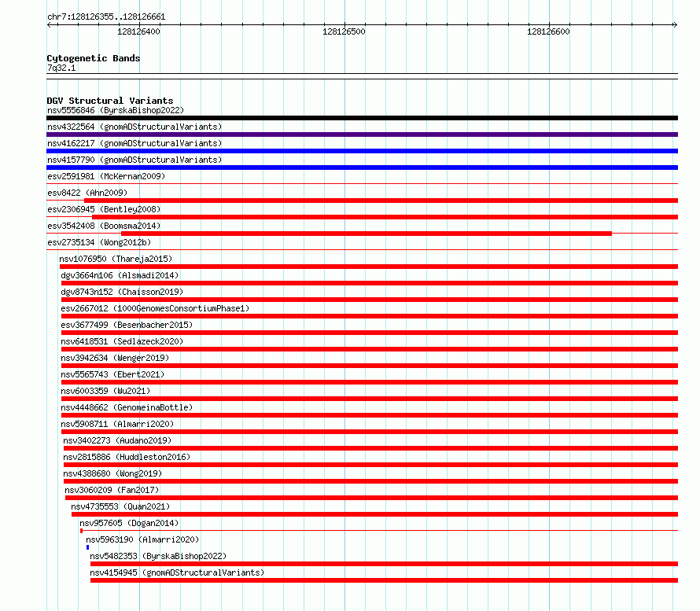This screenshot has height=611, width=700.
Task: Select the red nsv3060209 variant bar
Action: pos(371,498)
